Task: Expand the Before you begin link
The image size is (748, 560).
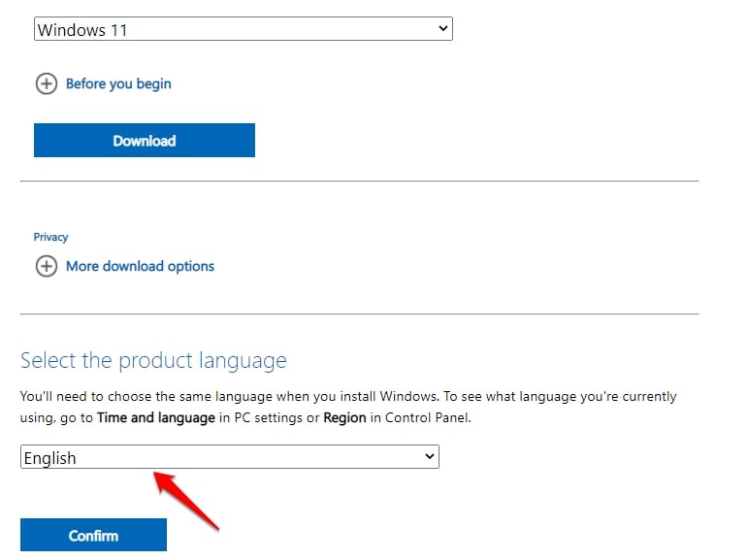Action: tap(118, 84)
